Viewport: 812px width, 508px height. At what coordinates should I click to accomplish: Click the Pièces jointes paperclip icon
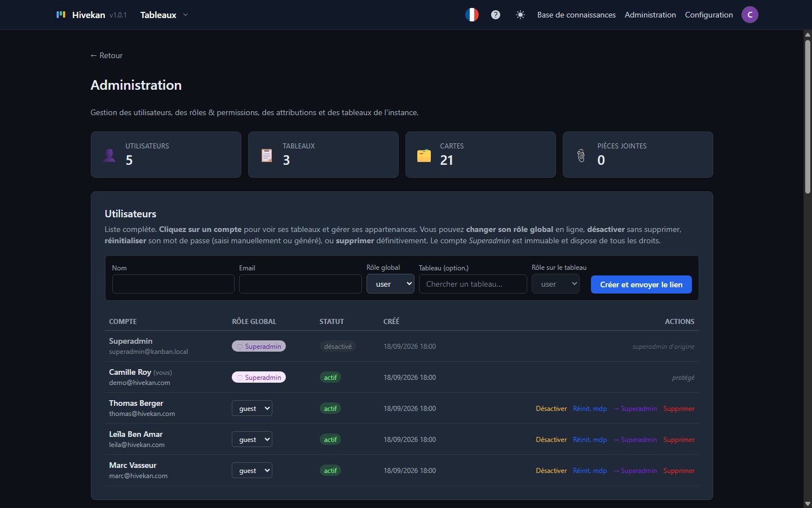(x=581, y=155)
